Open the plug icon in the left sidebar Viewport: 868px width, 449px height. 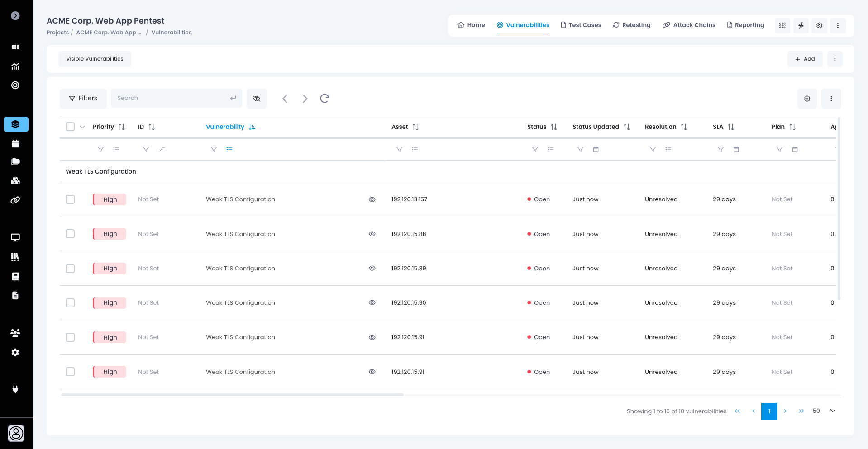(15, 389)
